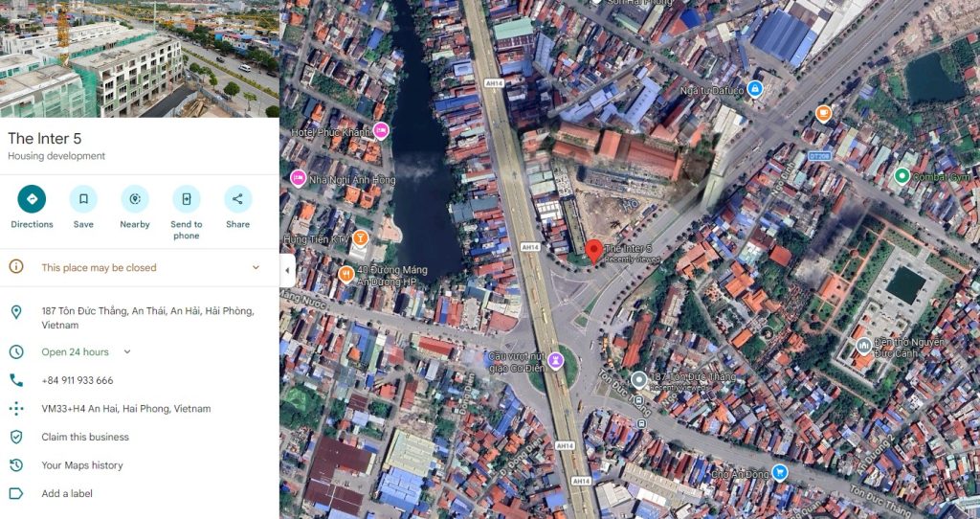This screenshot has width=980, height=519.
Task: Click the location pin address icon
Action: pos(16,311)
